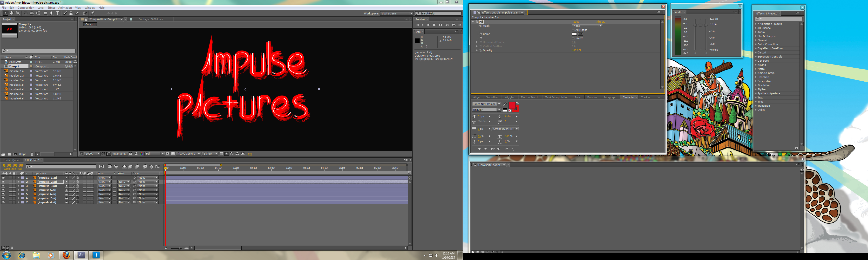Hide layer 7 impusle 4.ai eye
868x260 pixels.
(x=3, y=202)
